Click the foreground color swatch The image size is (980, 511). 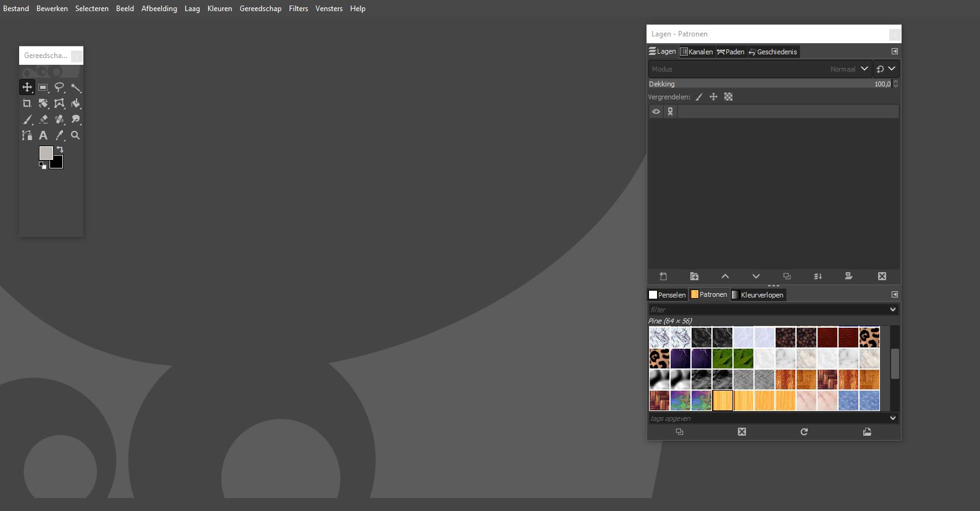pyautogui.click(x=46, y=152)
